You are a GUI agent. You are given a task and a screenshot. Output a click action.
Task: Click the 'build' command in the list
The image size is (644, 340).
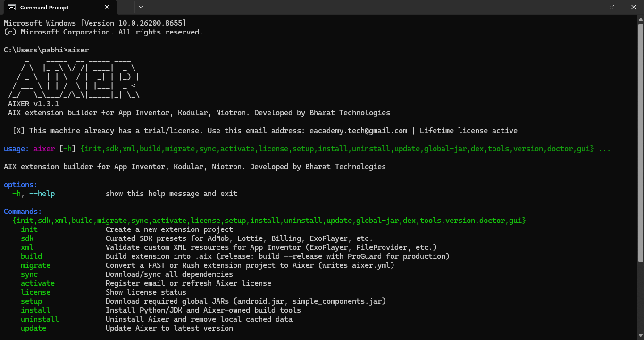coord(31,256)
